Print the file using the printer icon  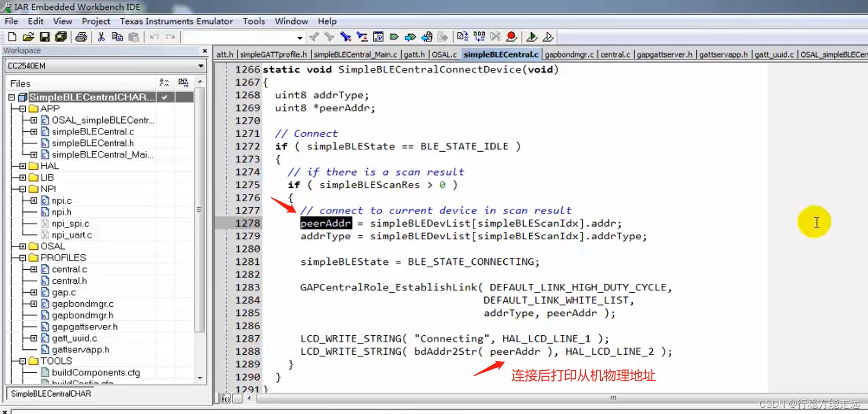tap(81, 37)
